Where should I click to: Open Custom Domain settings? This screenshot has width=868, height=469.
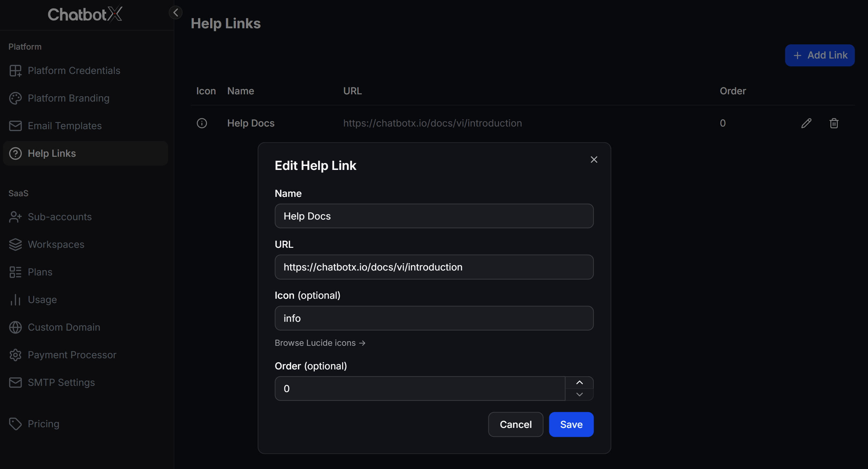(86, 327)
